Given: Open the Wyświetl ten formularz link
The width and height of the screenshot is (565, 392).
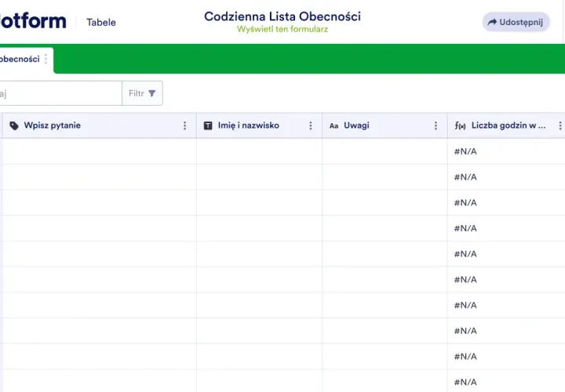Looking at the screenshot, I should (282, 29).
